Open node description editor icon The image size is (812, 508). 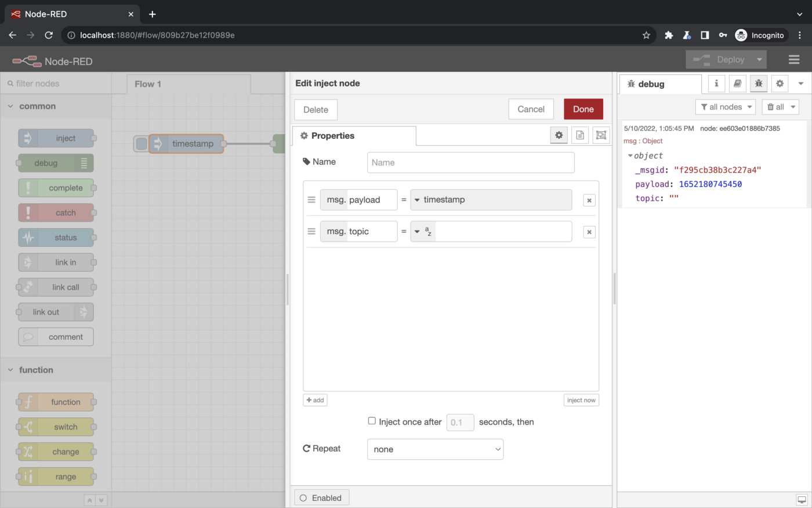click(580, 135)
